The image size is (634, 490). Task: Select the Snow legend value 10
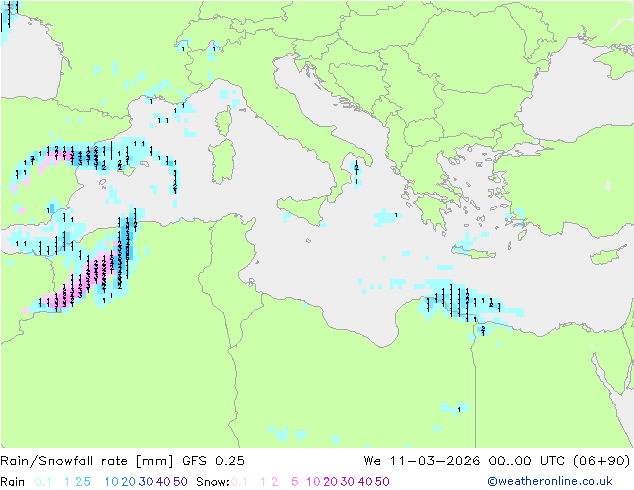coord(313,482)
